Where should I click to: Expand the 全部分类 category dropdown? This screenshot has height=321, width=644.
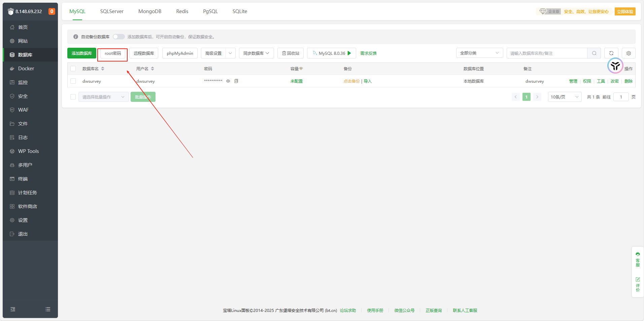[479, 53]
